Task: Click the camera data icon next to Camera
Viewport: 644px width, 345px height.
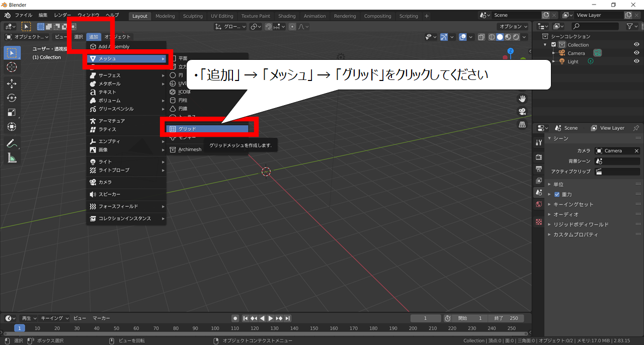Action: click(597, 53)
